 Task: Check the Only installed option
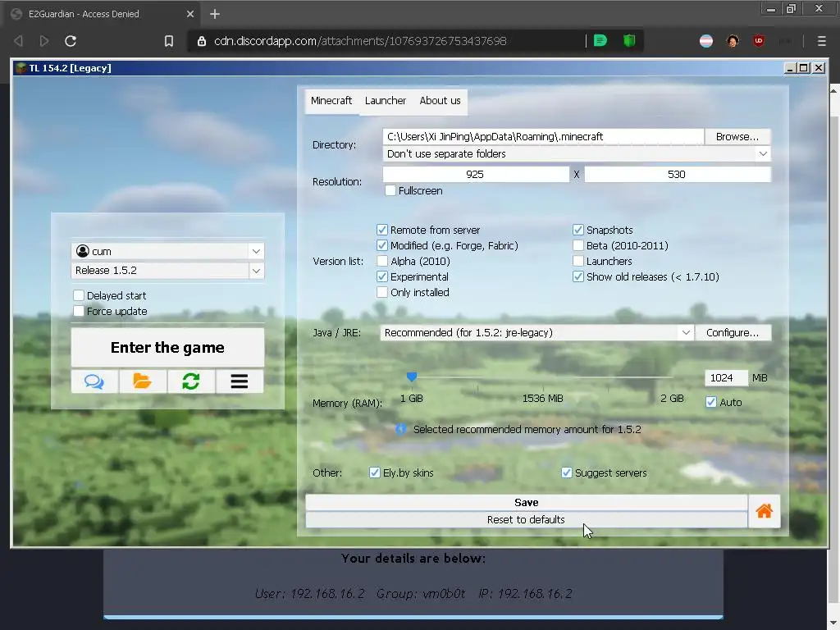coord(382,292)
